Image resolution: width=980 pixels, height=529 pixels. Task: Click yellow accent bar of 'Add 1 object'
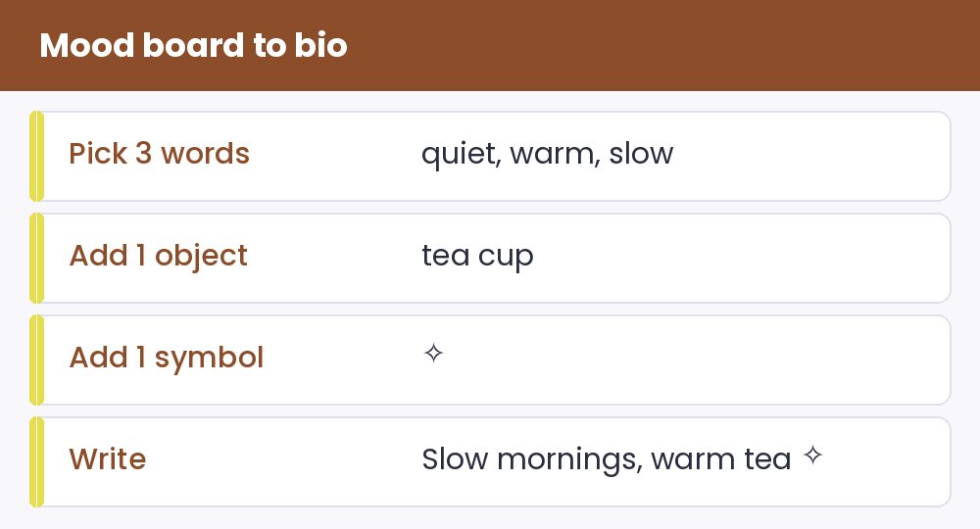(36, 258)
